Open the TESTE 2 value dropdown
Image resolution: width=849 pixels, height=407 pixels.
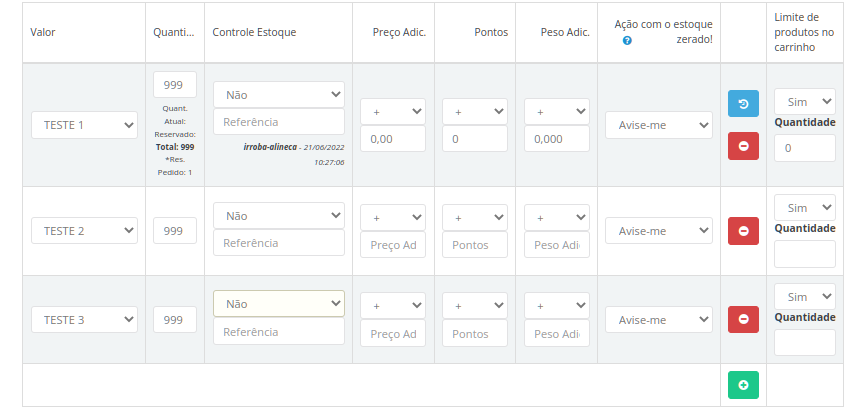tap(84, 231)
